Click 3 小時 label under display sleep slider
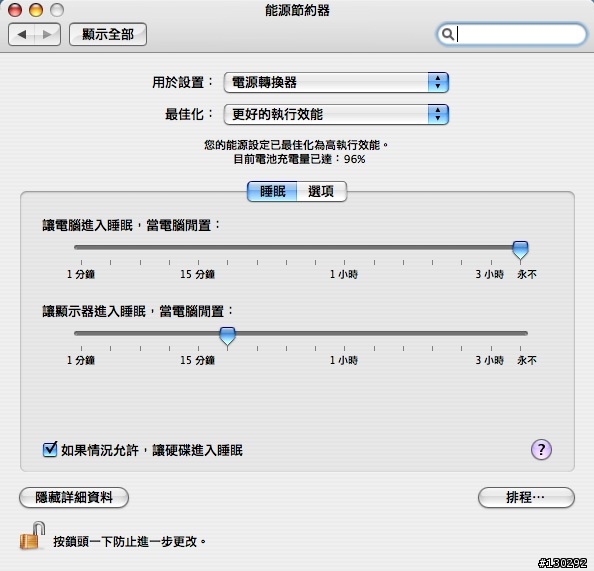The height and width of the screenshot is (571, 594). tap(490, 360)
